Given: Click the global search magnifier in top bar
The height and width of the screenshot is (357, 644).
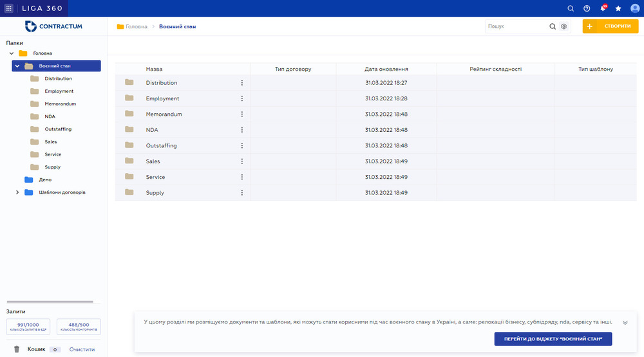Looking at the screenshot, I should coord(571,8).
